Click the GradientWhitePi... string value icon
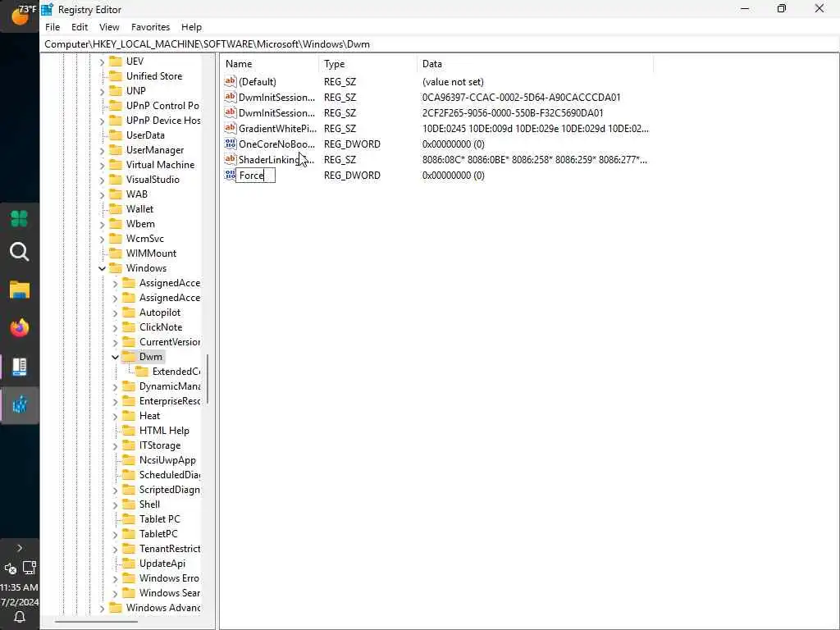This screenshot has width=840, height=630. [231, 128]
